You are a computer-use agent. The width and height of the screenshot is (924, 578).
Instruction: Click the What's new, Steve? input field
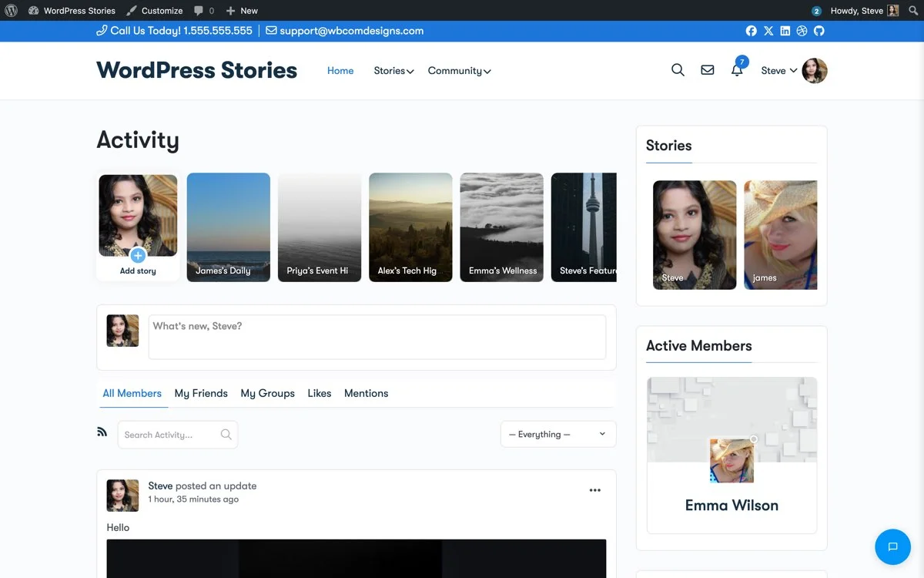[x=377, y=336]
